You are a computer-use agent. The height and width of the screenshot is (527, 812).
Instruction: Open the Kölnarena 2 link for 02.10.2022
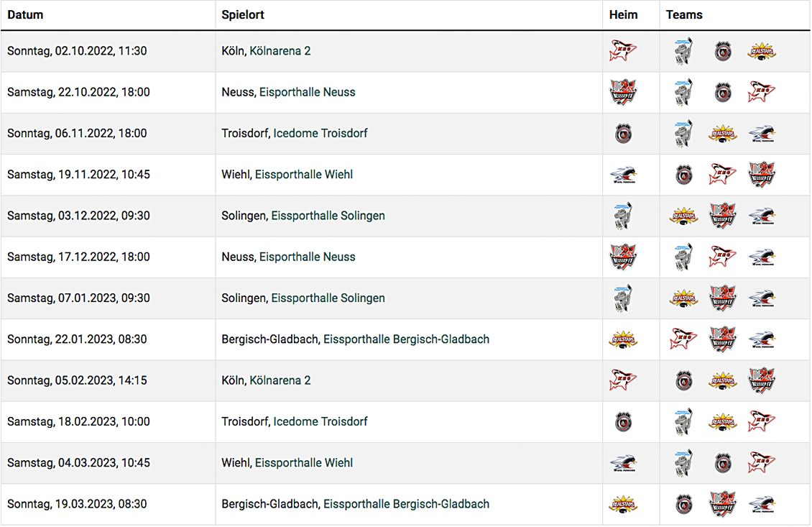click(280, 51)
